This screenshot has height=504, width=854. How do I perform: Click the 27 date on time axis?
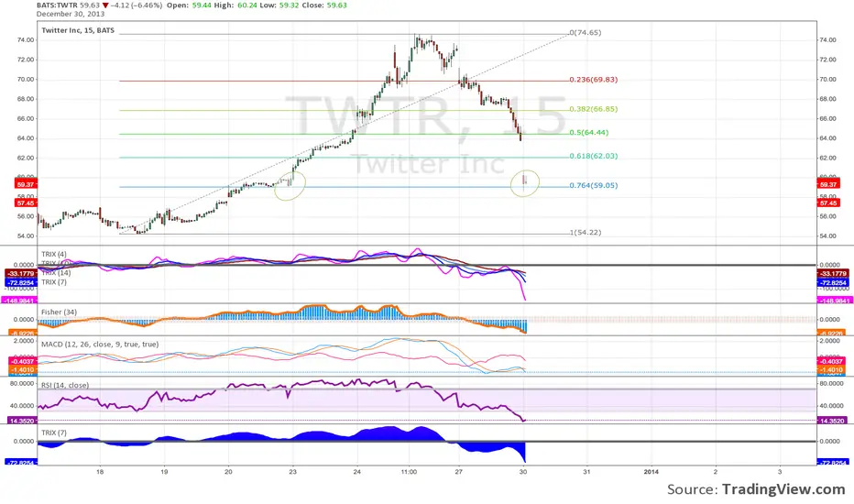coord(458,472)
